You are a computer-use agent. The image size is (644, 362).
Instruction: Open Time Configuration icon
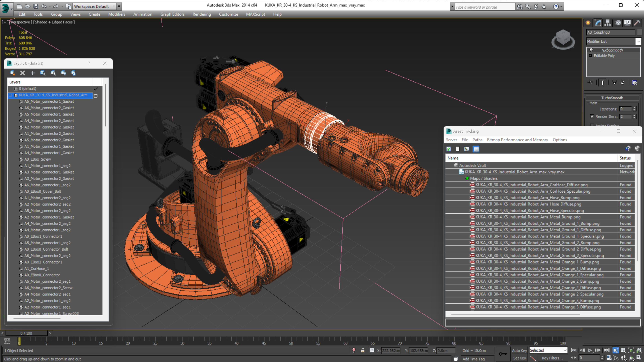point(609,358)
